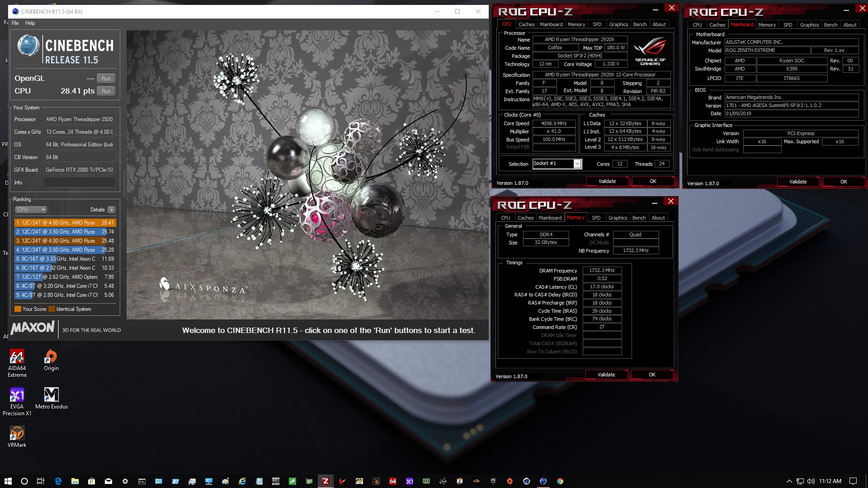Open Task View from the taskbar
Image resolution: width=868 pixels, height=488 pixels.
41,481
